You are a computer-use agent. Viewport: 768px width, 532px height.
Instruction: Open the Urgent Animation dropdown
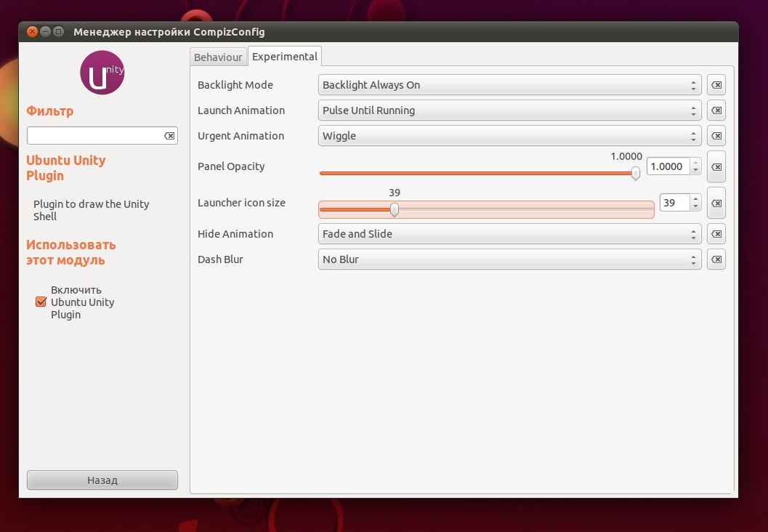coord(509,136)
